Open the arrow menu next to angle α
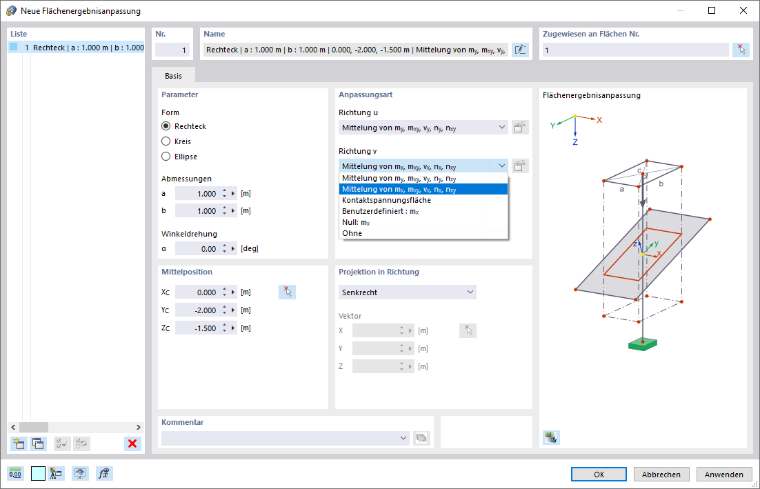This screenshot has width=760, height=489. tap(233, 249)
